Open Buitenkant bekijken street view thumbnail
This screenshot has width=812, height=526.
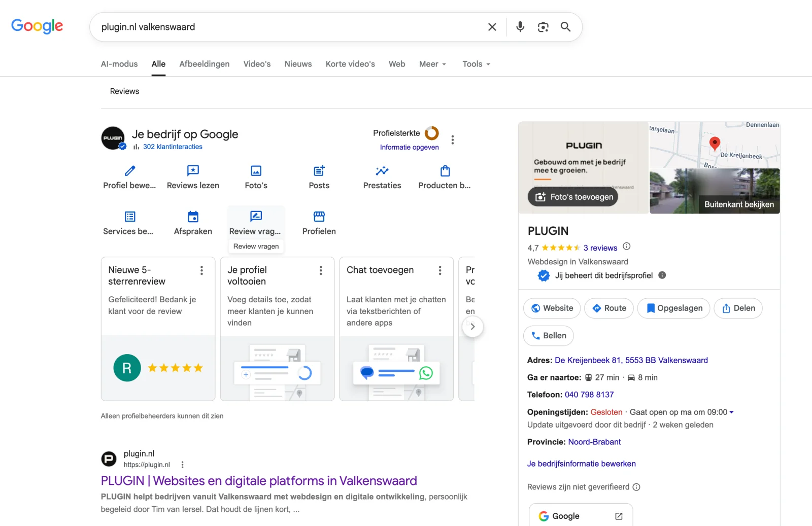(x=715, y=191)
